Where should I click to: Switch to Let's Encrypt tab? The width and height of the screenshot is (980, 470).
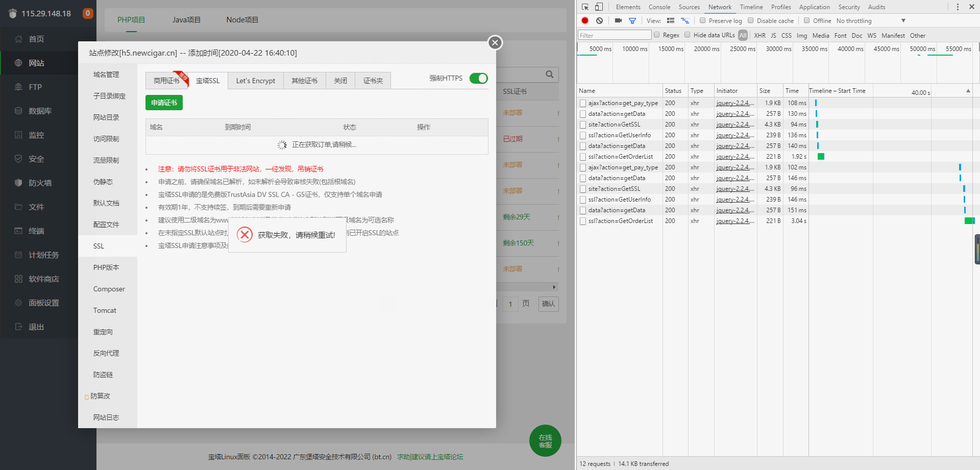[256, 81]
